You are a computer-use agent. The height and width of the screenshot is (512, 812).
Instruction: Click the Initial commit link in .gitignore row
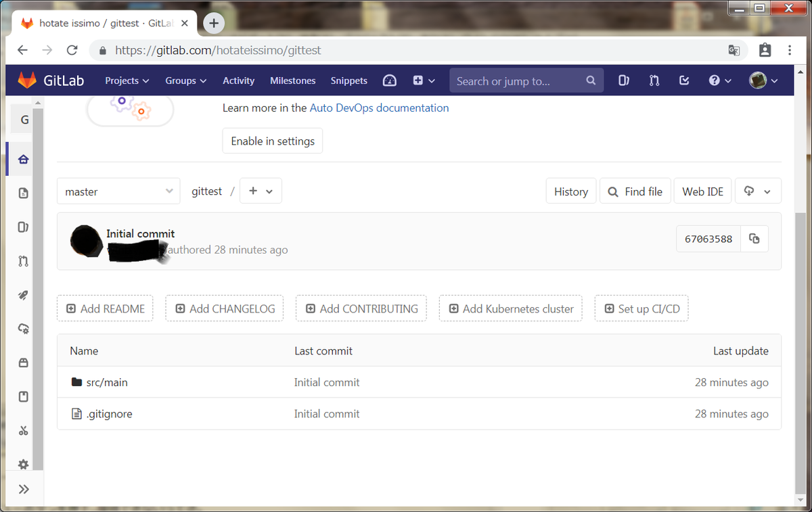[x=327, y=414]
